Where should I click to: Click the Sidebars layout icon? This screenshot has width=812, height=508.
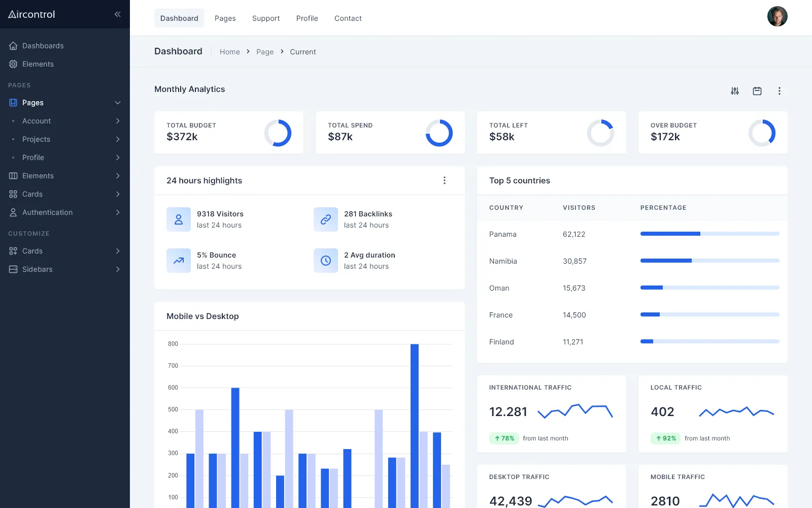(13, 269)
